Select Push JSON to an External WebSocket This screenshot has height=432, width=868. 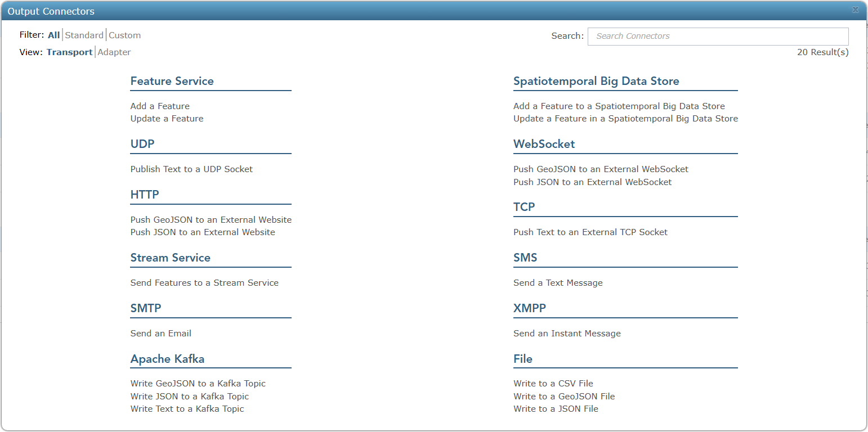tap(592, 182)
